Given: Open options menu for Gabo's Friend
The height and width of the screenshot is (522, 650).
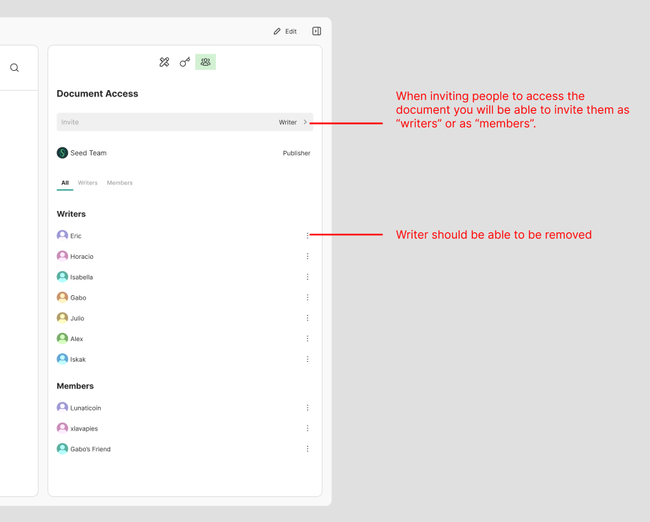Looking at the screenshot, I should pyautogui.click(x=307, y=449).
